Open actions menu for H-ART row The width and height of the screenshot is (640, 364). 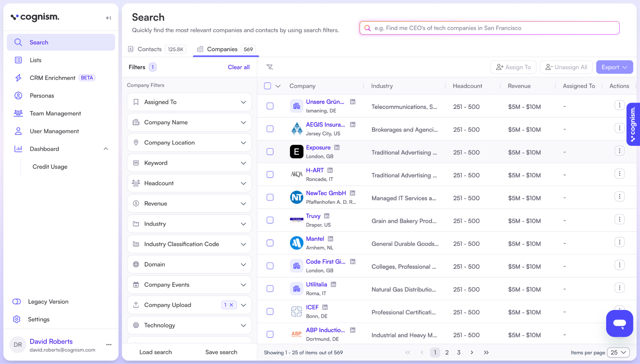tap(619, 174)
